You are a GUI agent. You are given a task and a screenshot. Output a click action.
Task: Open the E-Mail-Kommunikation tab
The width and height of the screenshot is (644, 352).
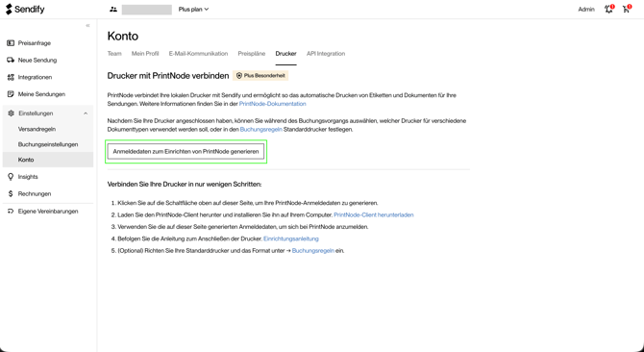[198, 54]
